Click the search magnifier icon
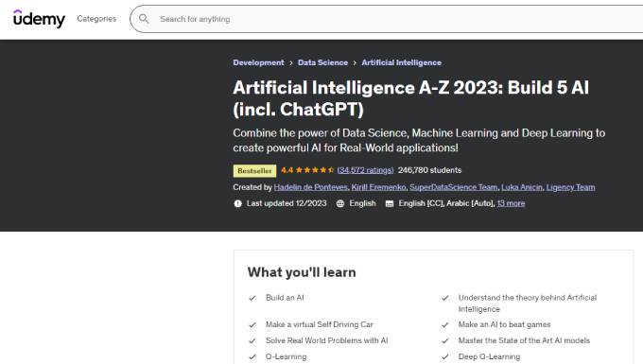The image size is (643, 364). tap(144, 19)
